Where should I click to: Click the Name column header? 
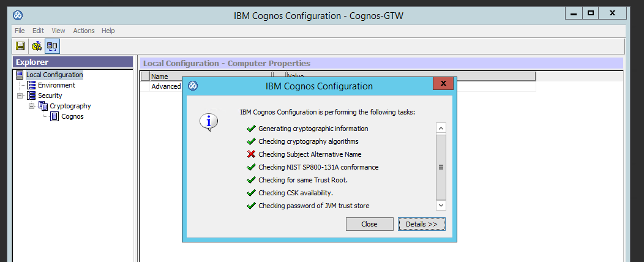coord(211,77)
